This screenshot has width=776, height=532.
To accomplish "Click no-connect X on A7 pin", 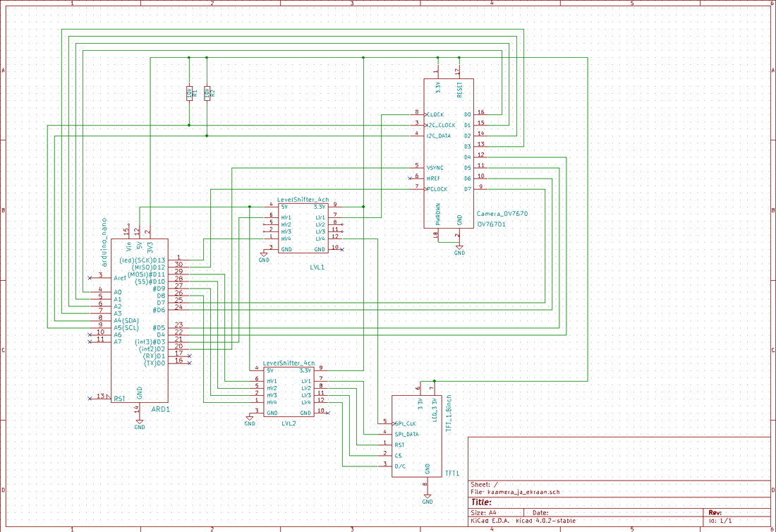I will pos(90,342).
